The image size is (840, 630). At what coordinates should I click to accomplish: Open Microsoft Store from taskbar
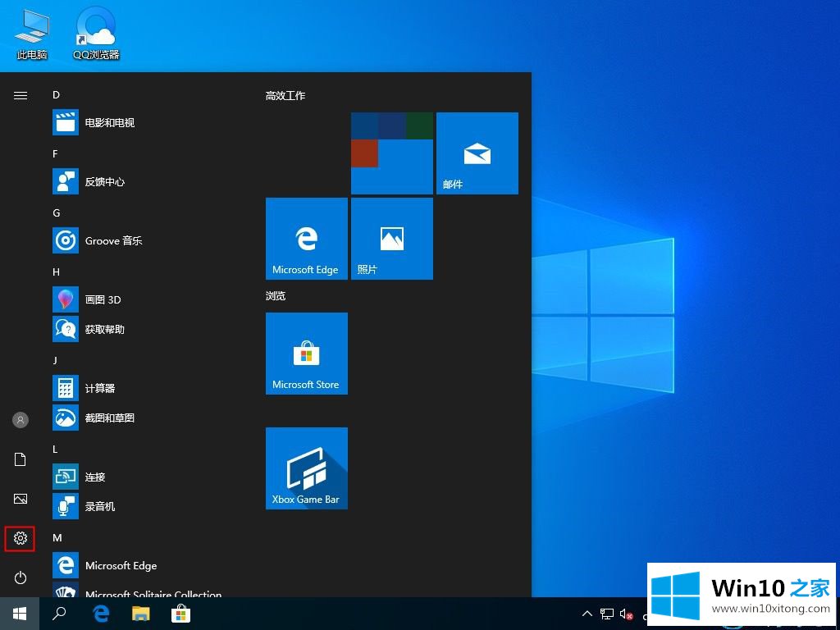[180, 614]
